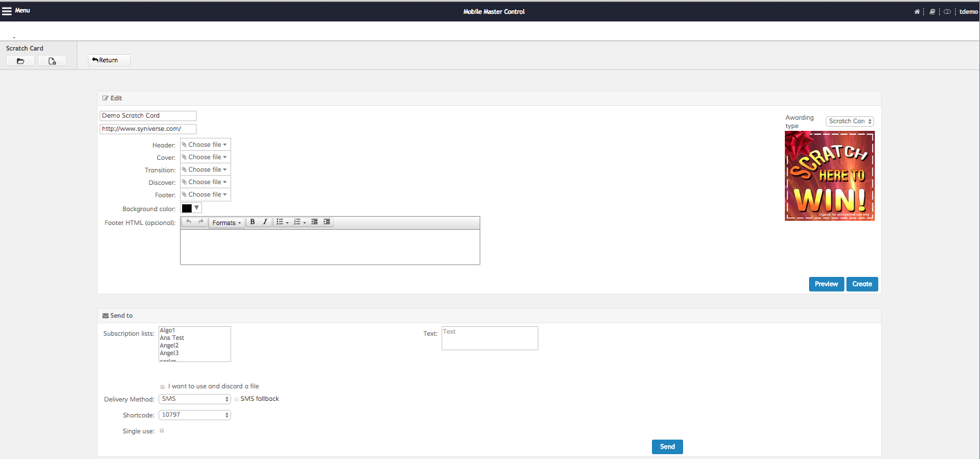Go to the home icon in header

coord(917,12)
